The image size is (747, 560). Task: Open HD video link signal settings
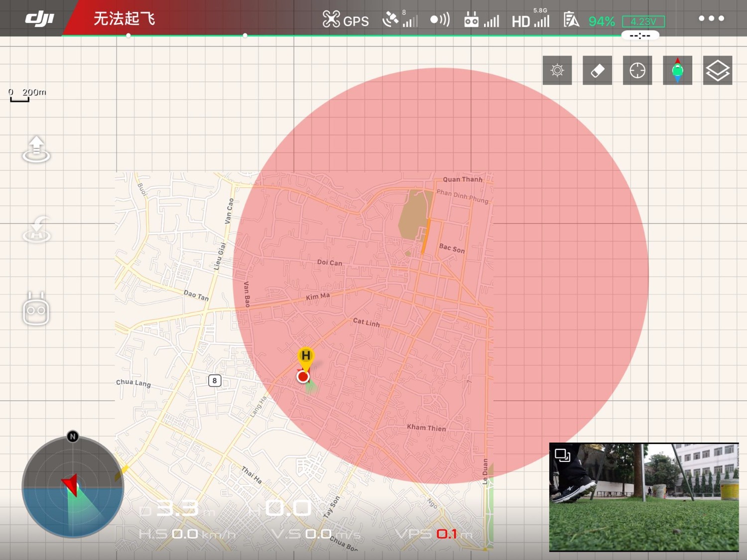530,19
